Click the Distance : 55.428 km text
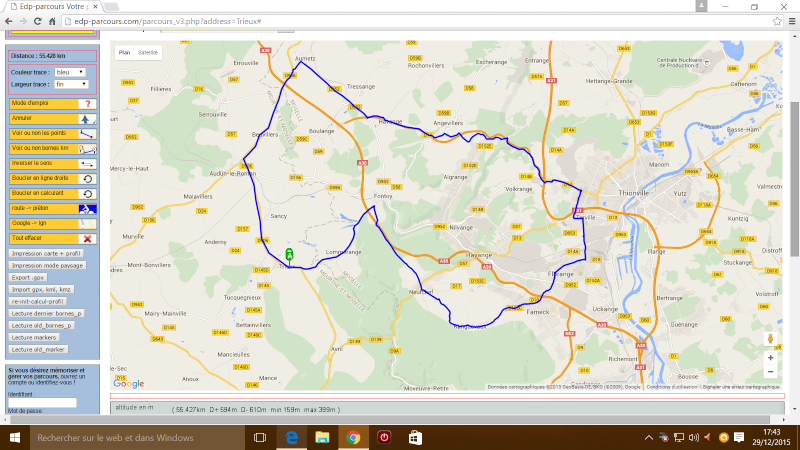This screenshot has width=800, height=450. point(38,56)
